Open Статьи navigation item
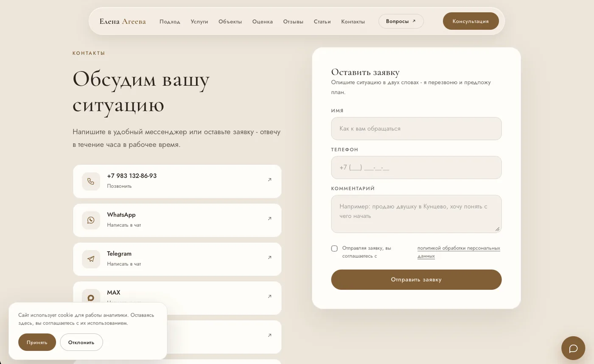594x364 pixels. click(322, 22)
